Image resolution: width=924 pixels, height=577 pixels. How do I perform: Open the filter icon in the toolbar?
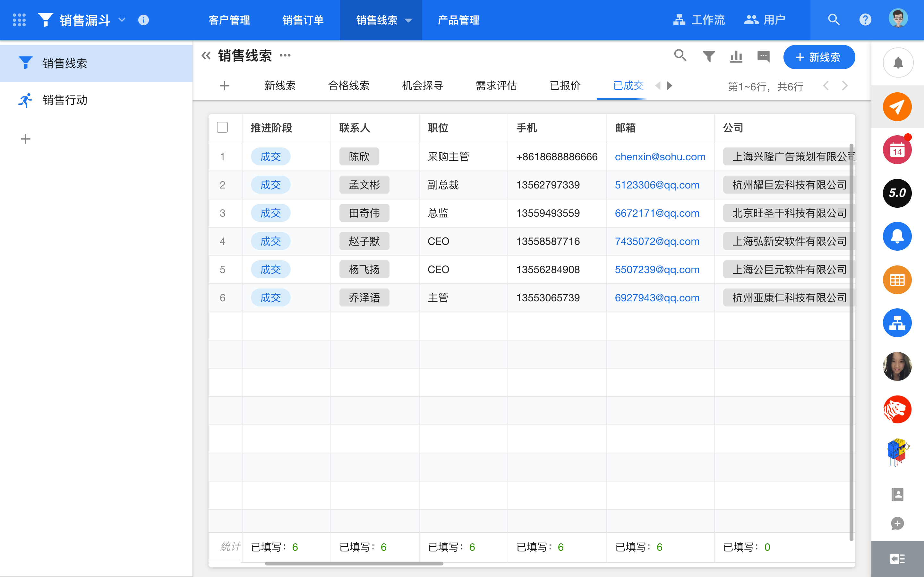pos(708,56)
